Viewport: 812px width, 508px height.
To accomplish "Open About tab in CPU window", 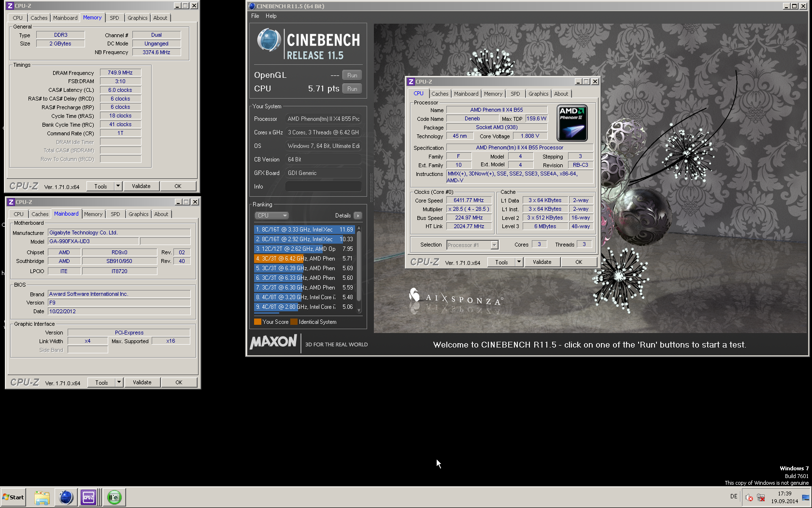I will click(561, 94).
